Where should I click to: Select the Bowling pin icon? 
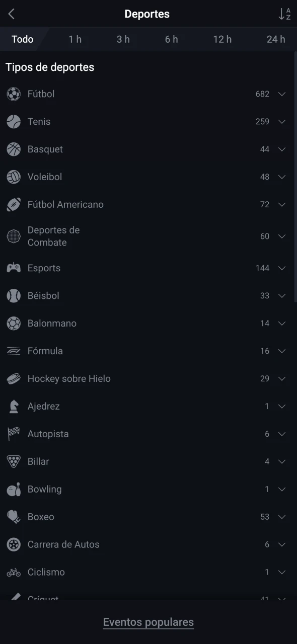click(x=14, y=490)
